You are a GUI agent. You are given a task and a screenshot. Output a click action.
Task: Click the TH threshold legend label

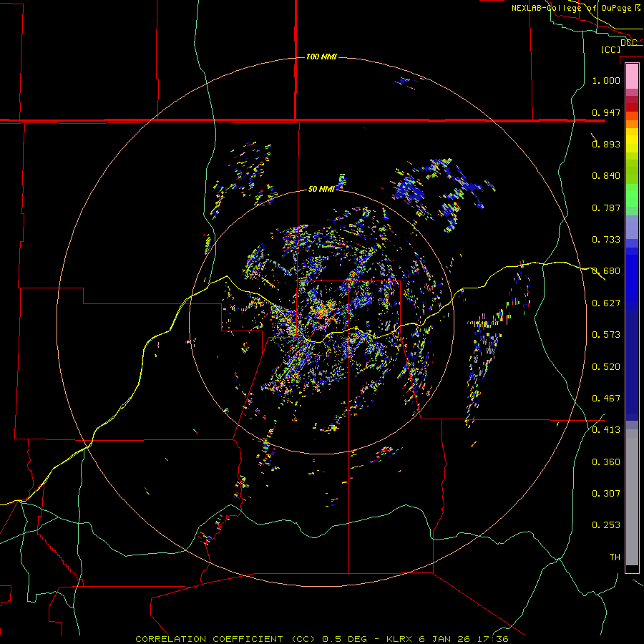coord(615,557)
